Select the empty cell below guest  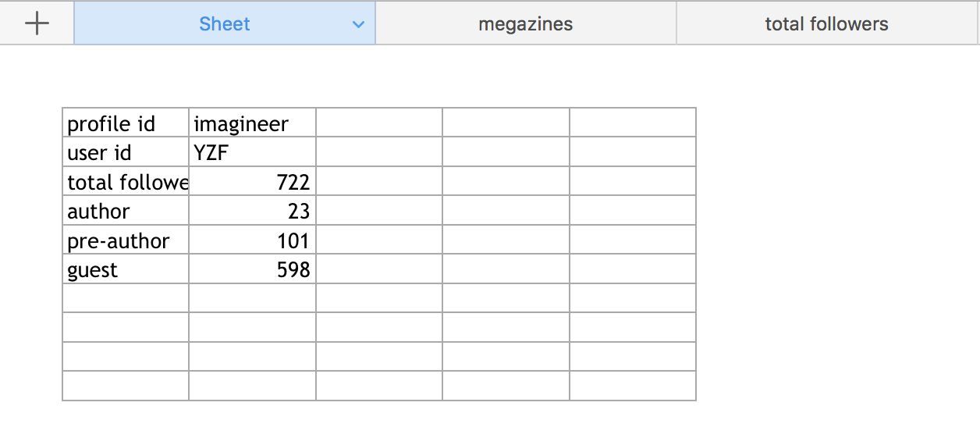pos(126,298)
